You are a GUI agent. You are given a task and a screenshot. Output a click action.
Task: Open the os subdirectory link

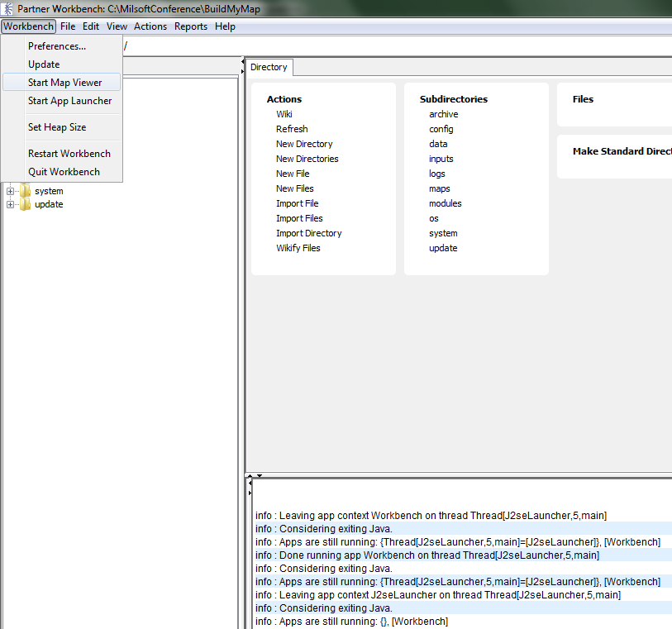click(434, 218)
